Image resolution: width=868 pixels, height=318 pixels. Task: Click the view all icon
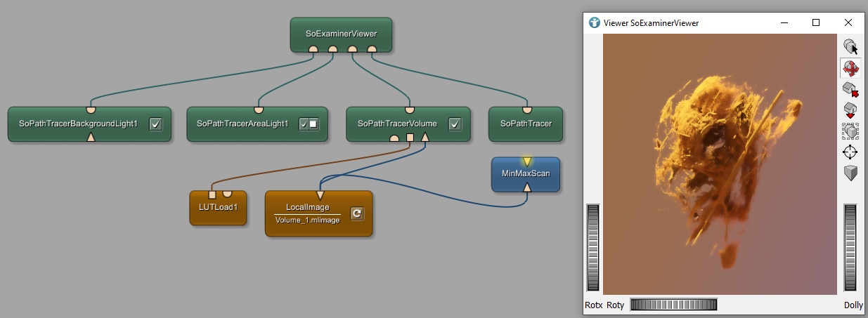[850, 131]
